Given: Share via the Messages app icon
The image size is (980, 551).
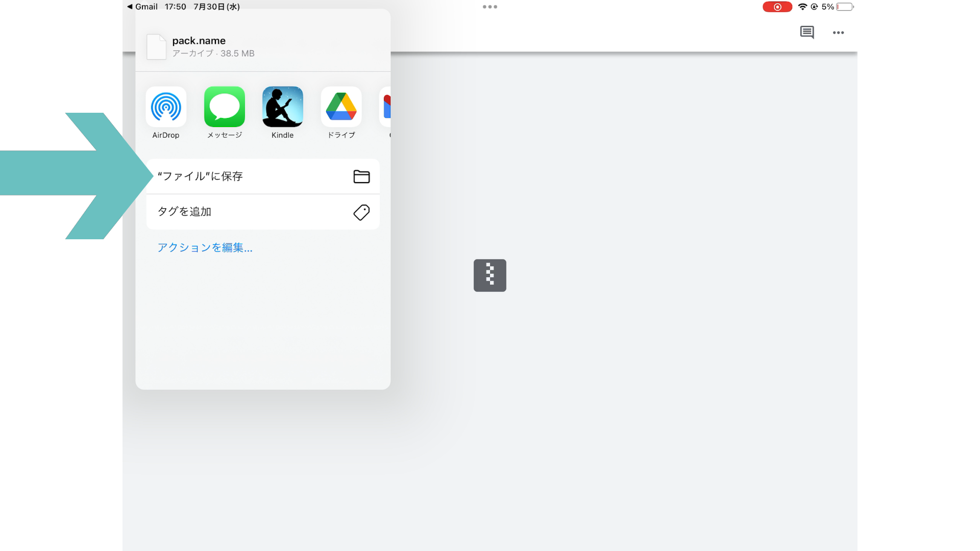Looking at the screenshot, I should coord(225,107).
